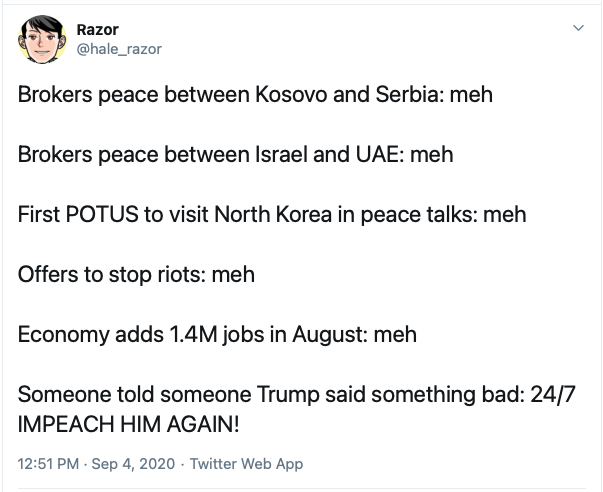Open the 12:51 PM timestamp link
The height and width of the screenshot is (492, 603).
[x=47, y=464]
